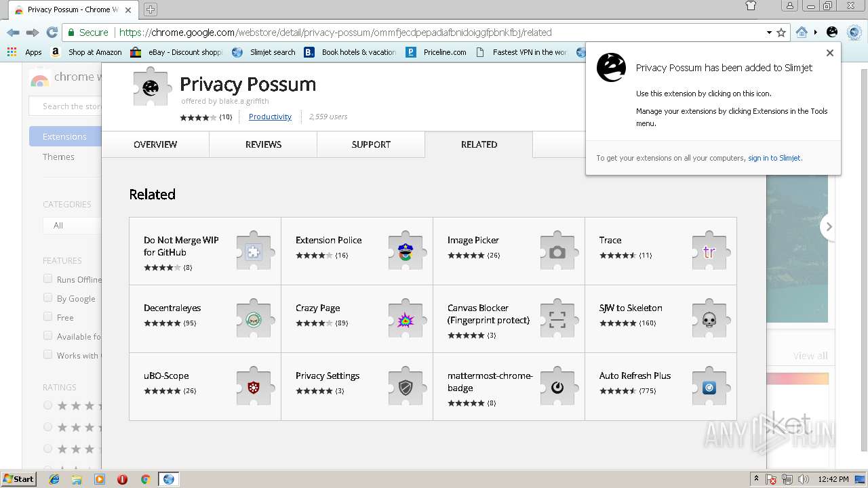Open the Windows Media Player taskbar icon
The height and width of the screenshot is (488, 868).
pos(100,479)
